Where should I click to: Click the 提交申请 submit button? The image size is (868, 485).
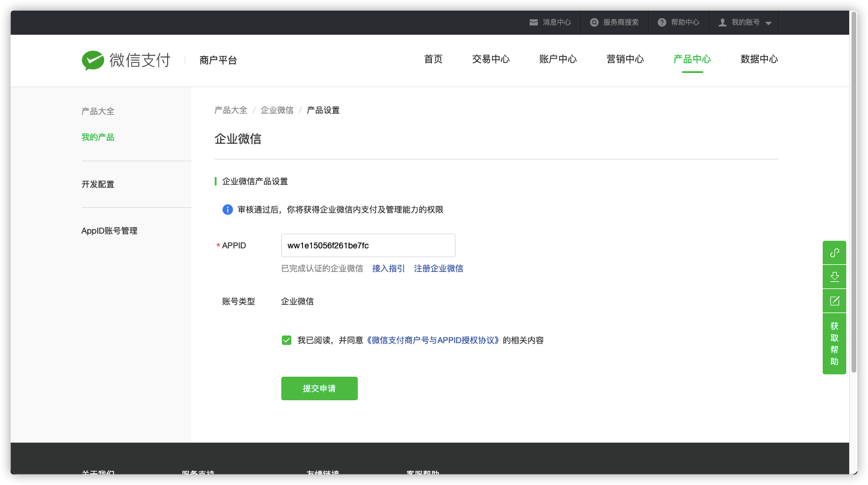320,388
